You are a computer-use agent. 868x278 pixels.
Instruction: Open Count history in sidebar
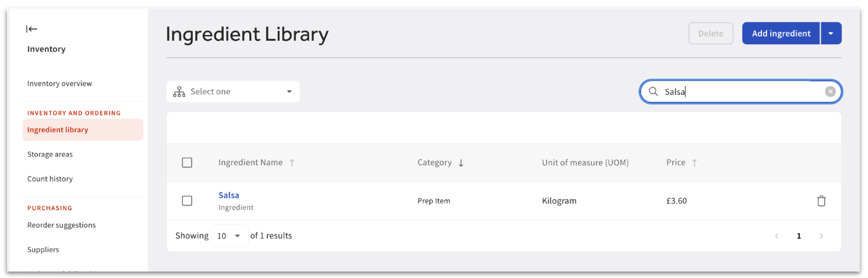[50, 179]
